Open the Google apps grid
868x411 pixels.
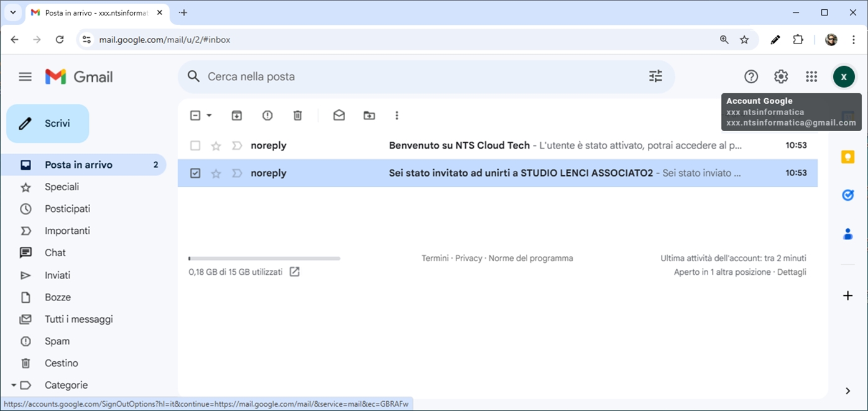coord(811,76)
